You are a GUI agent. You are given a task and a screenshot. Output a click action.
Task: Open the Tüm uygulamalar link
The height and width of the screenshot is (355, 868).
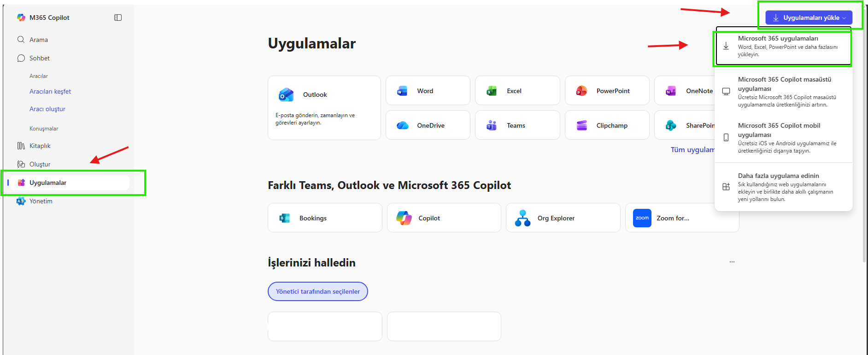pyautogui.click(x=692, y=150)
